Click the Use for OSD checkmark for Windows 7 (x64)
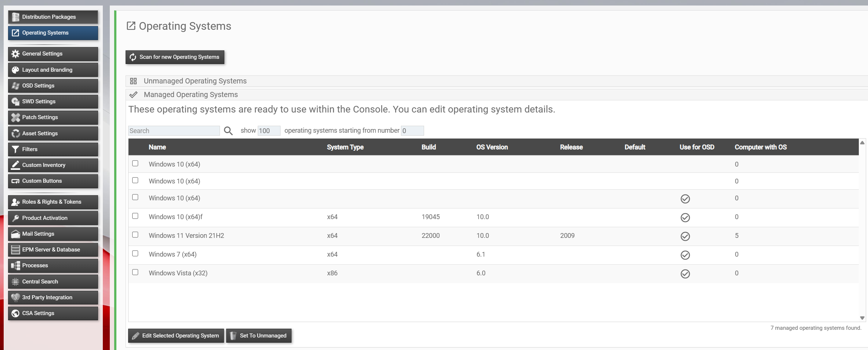The width and height of the screenshot is (868, 350). coord(685,255)
